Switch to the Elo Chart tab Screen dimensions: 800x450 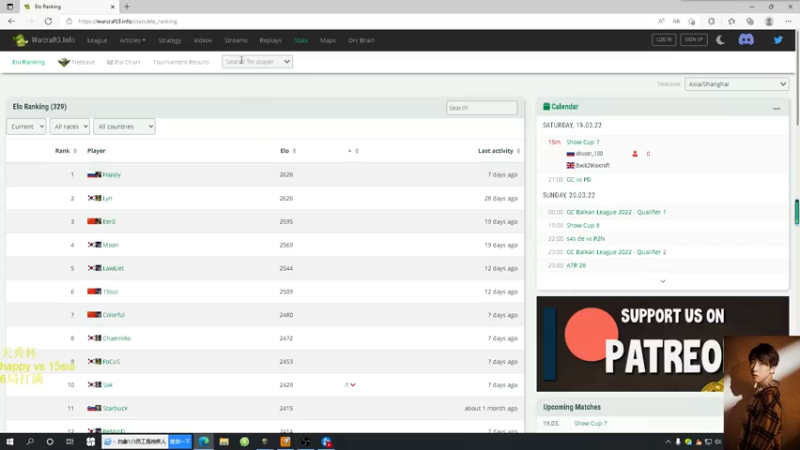(123, 62)
